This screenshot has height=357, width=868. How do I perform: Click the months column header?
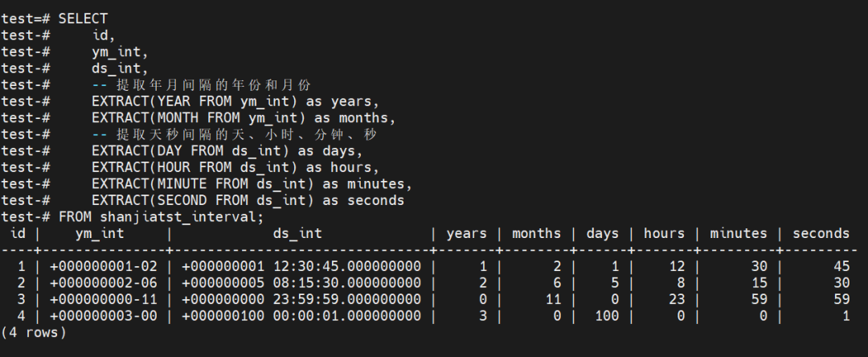click(536, 233)
